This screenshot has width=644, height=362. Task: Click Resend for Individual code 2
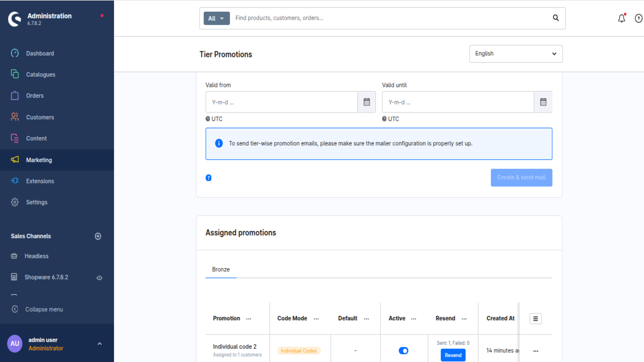453,355
